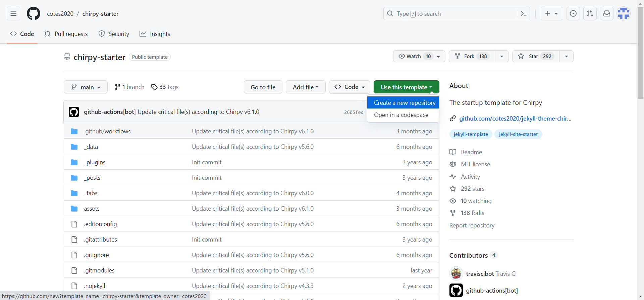Open the .gitattributes file
The width and height of the screenshot is (644, 300).
(x=100, y=240)
